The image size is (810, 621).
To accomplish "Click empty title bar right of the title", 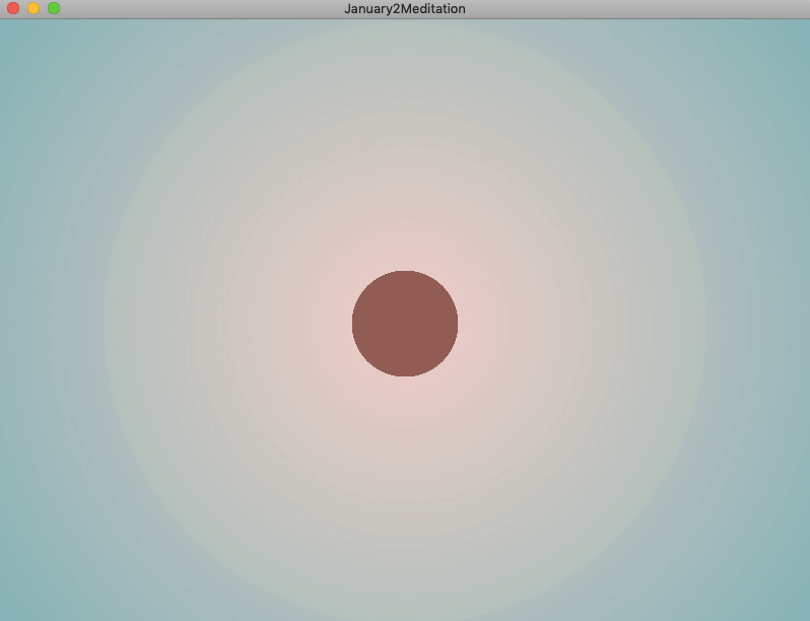I will [x=635, y=9].
